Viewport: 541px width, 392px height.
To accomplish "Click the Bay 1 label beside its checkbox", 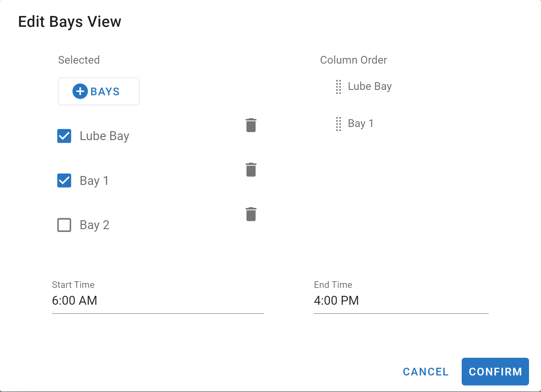I will pyautogui.click(x=94, y=180).
